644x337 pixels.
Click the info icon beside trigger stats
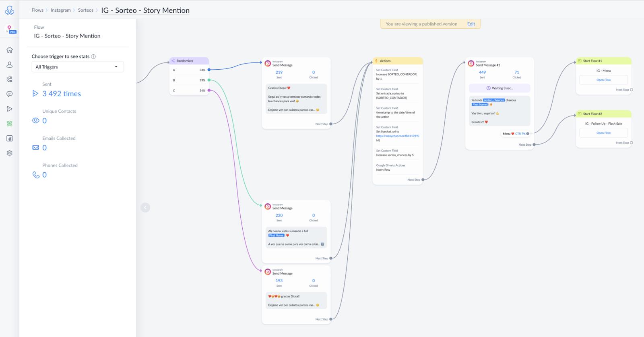point(93,56)
